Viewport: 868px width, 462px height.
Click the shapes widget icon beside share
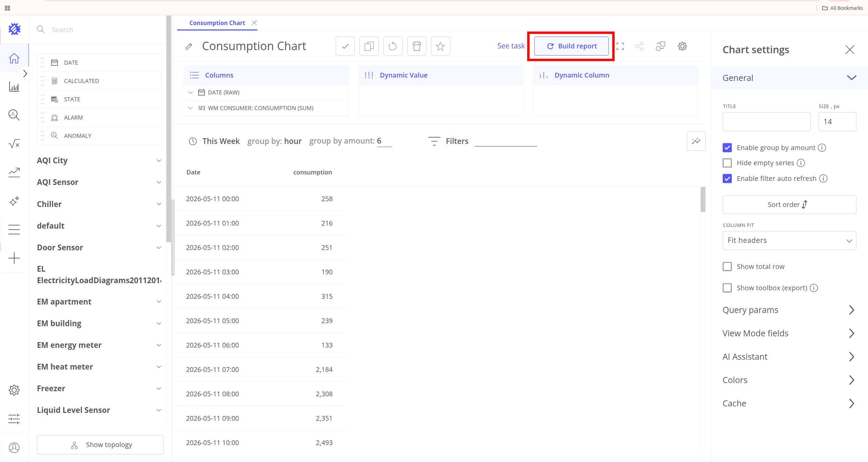click(x=660, y=46)
